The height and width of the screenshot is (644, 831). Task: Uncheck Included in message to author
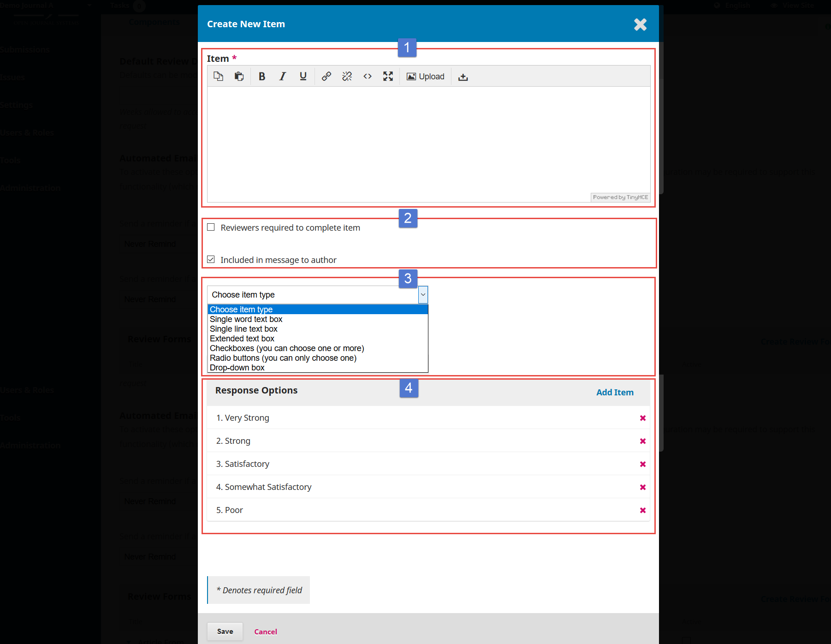point(211,259)
